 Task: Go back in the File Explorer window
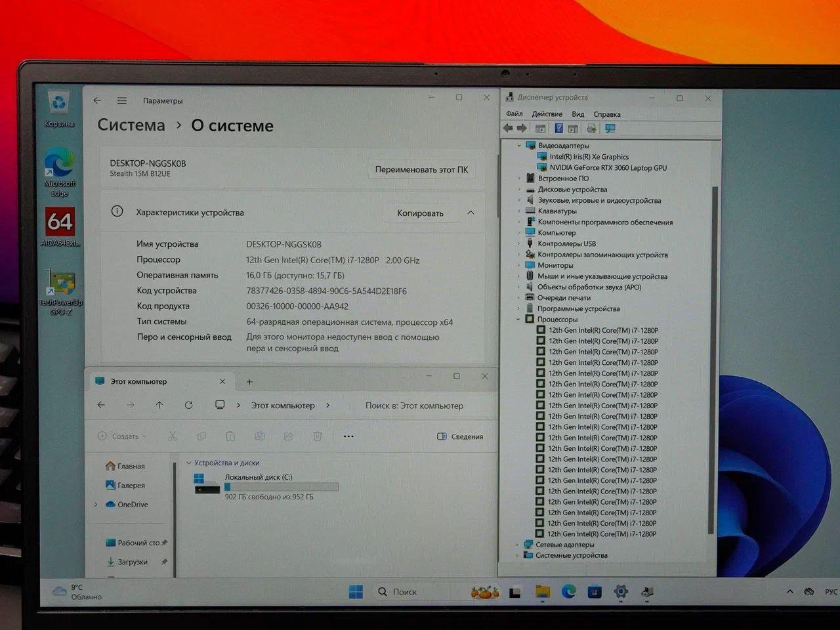[x=101, y=405]
